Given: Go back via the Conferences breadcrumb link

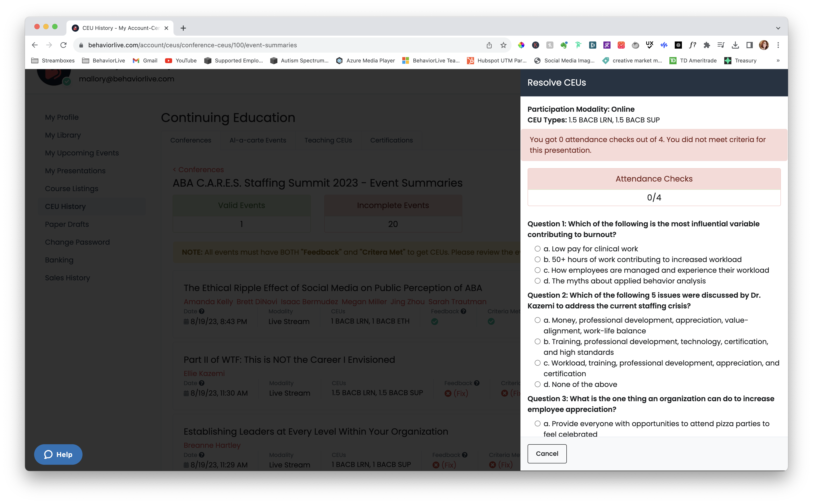Looking at the screenshot, I should point(198,170).
